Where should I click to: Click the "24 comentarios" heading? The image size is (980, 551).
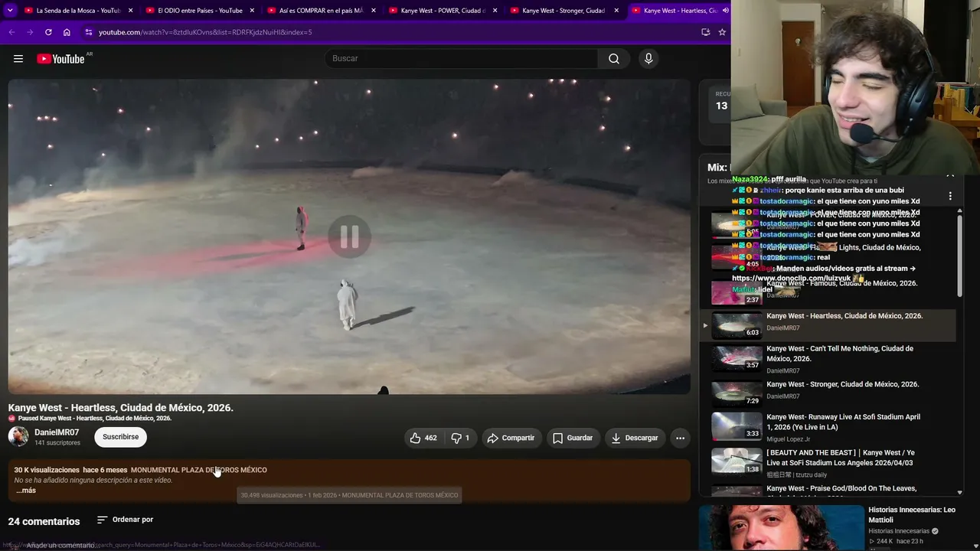click(x=44, y=521)
